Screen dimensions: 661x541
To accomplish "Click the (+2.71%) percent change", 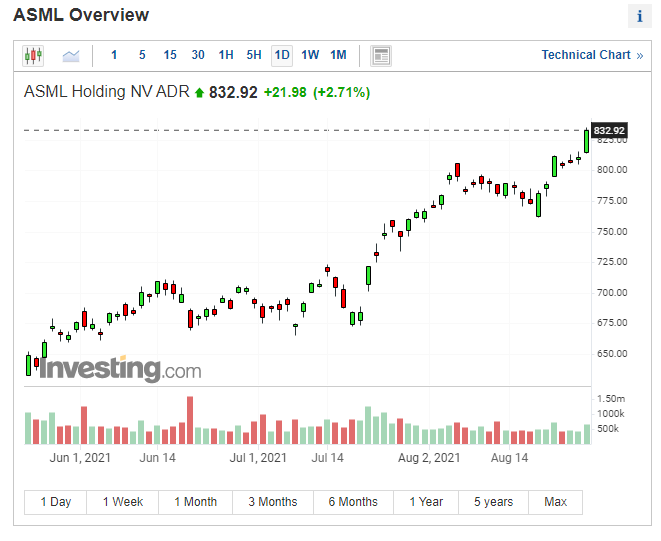I will [341, 92].
